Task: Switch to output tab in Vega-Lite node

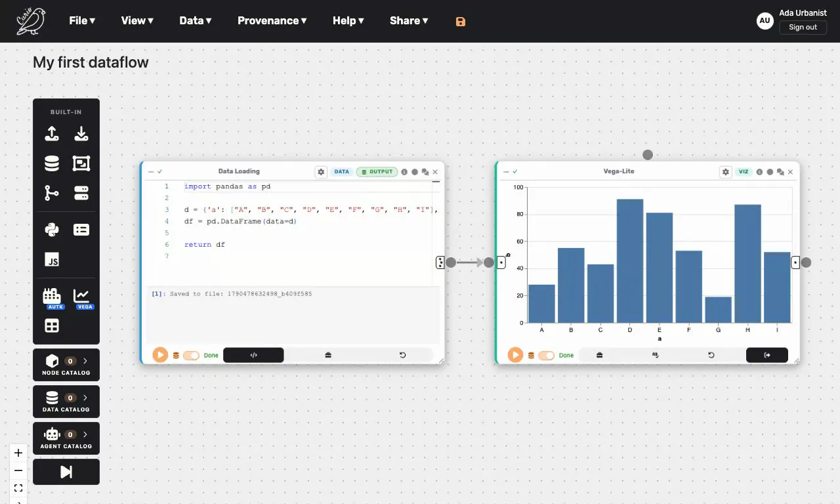Action: click(x=766, y=355)
